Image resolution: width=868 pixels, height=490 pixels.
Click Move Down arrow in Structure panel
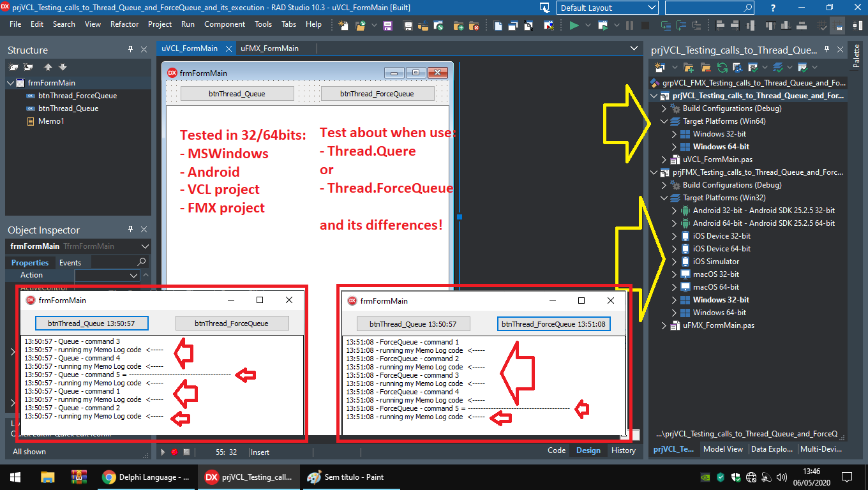pos(63,67)
